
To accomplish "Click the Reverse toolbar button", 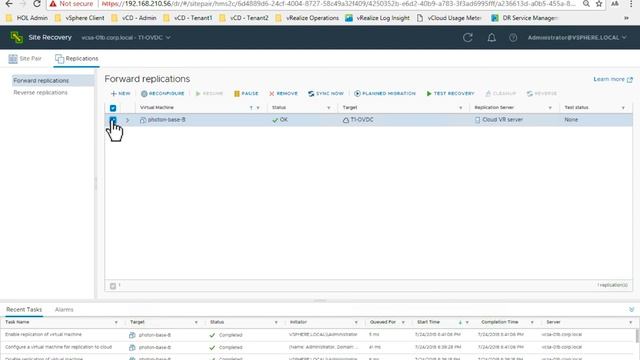I will (542, 93).
